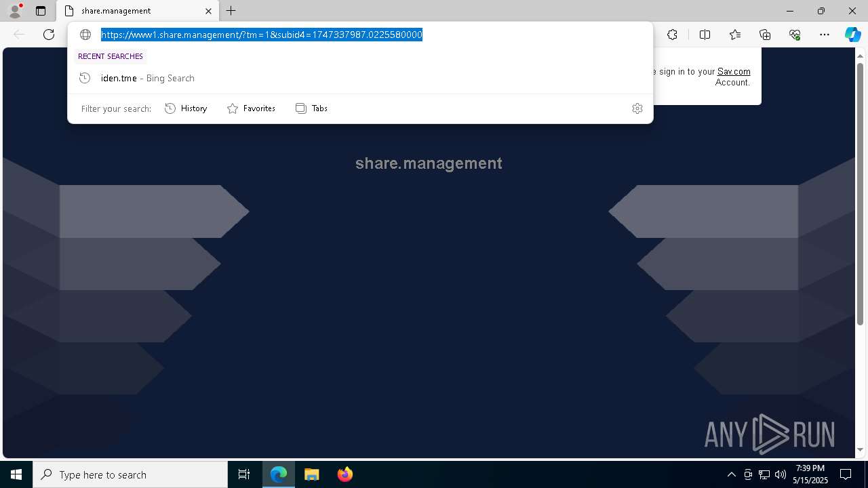Restore down the Edge window
The height and width of the screenshot is (488, 868).
(x=821, y=11)
